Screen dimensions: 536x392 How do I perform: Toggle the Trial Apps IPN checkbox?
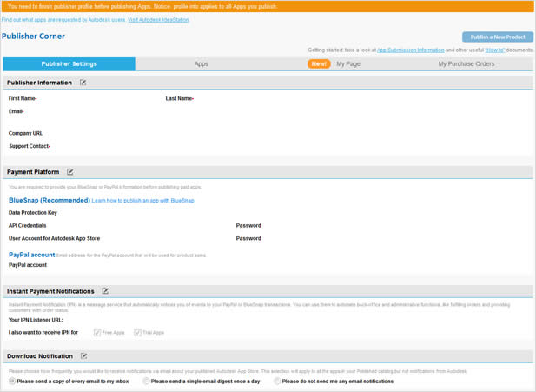(137, 332)
